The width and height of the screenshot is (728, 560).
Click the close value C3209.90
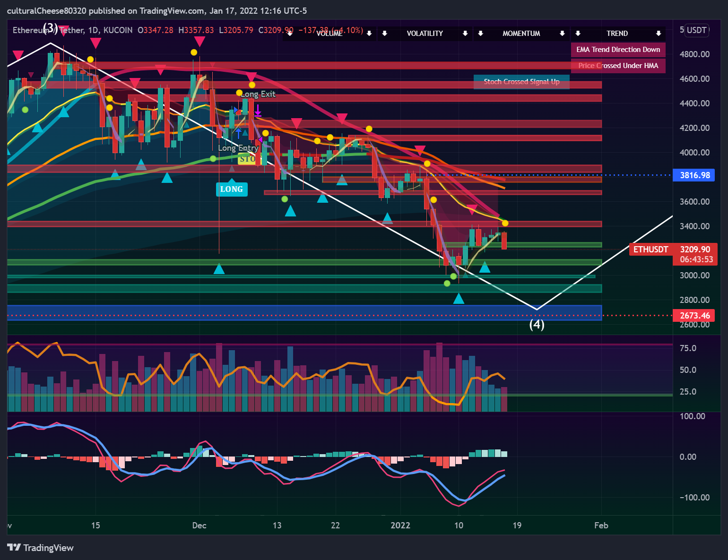[276, 30]
